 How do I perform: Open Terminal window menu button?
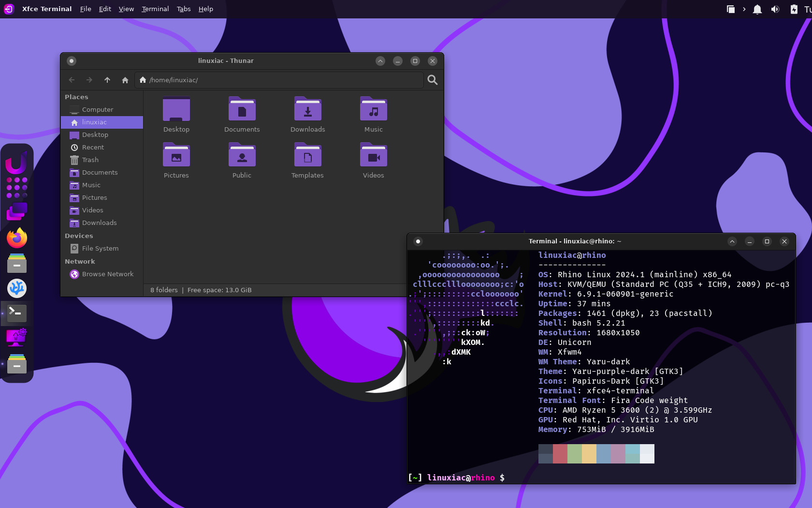(418, 241)
